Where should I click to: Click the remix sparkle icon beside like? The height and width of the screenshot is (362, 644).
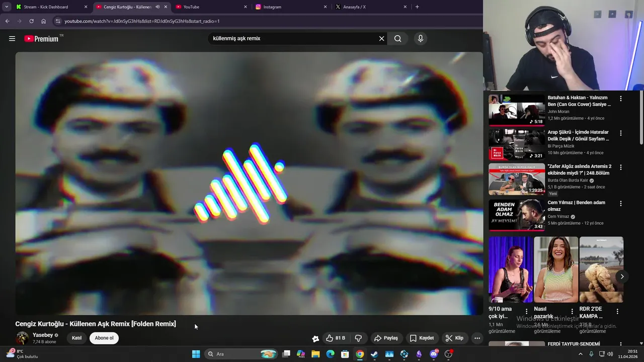315,338
